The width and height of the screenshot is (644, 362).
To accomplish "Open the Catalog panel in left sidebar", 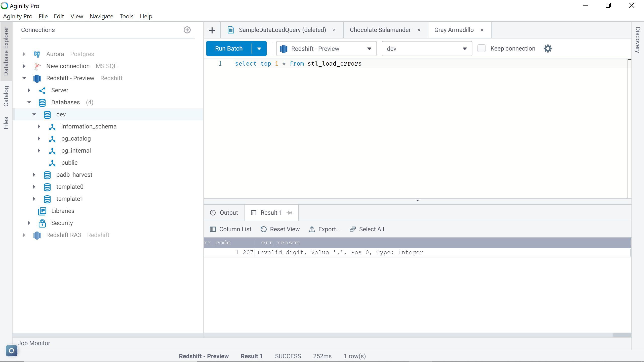I will pyautogui.click(x=6, y=96).
